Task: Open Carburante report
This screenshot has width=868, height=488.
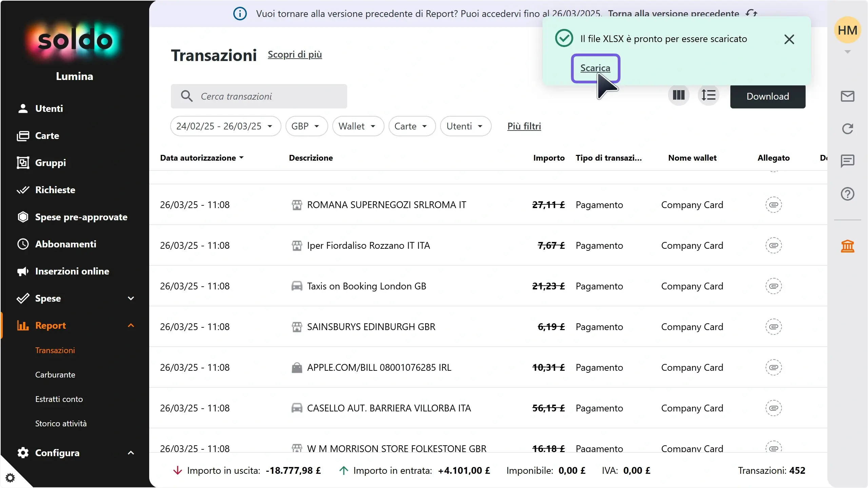Action: click(x=55, y=374)
